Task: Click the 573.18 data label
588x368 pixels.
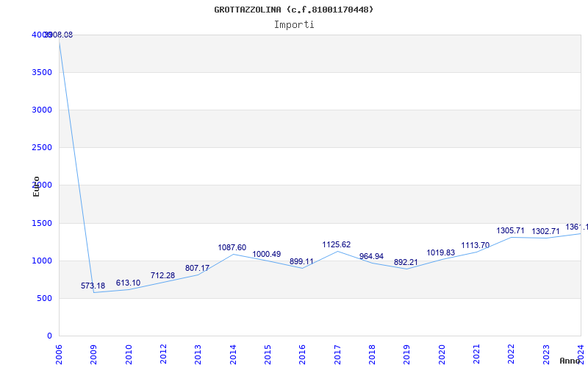Action: tap(93, 286)
